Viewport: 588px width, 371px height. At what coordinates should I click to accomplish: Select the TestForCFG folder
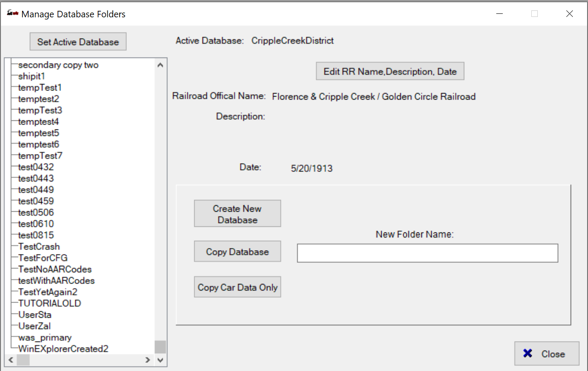(43, 258)
